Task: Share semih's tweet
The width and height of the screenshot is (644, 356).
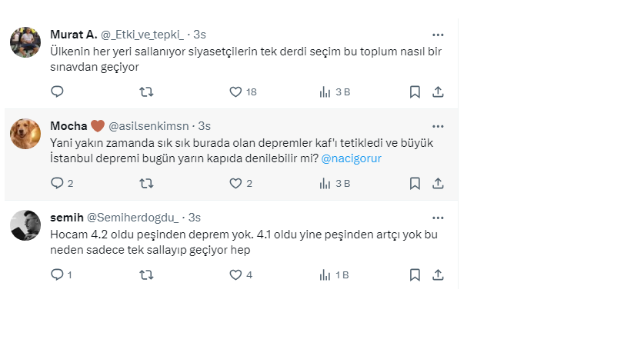Action: [438, 274]
